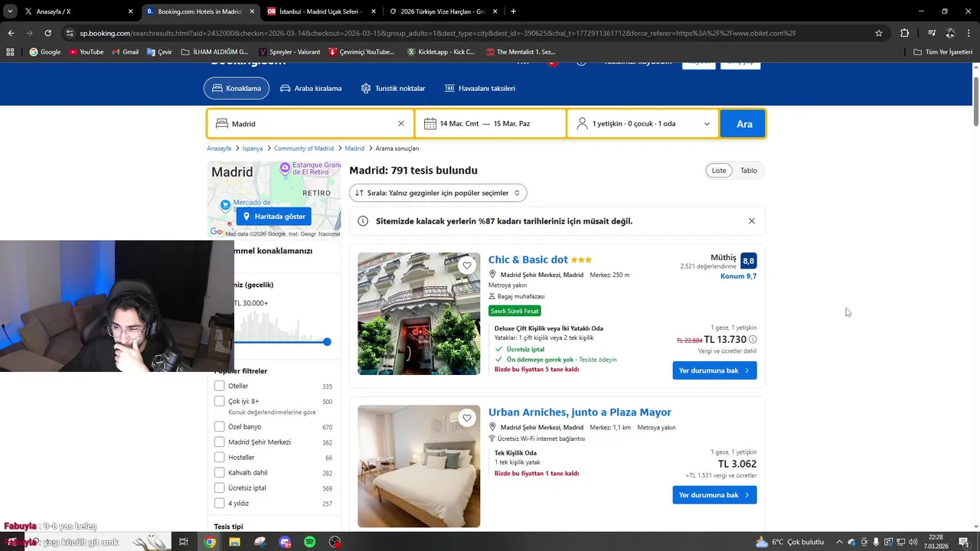Reload the page
This screenshot has height=551, width=980.
47,33
